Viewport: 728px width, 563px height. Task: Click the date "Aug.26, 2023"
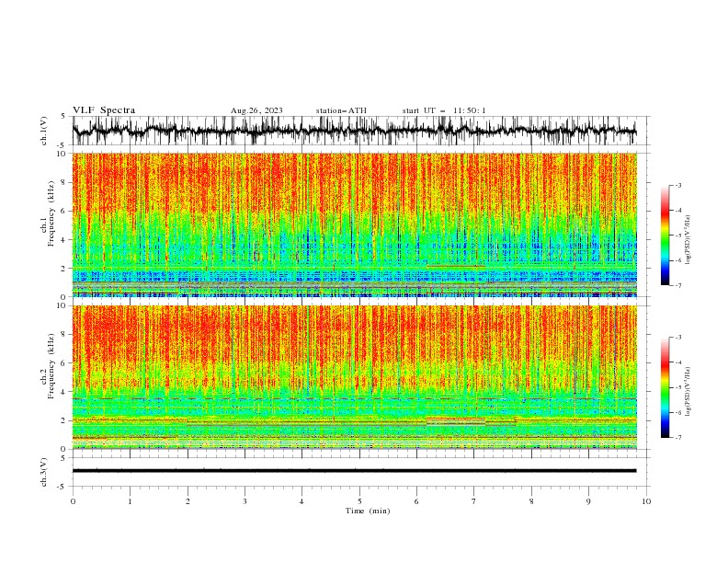tap(256, 110)
